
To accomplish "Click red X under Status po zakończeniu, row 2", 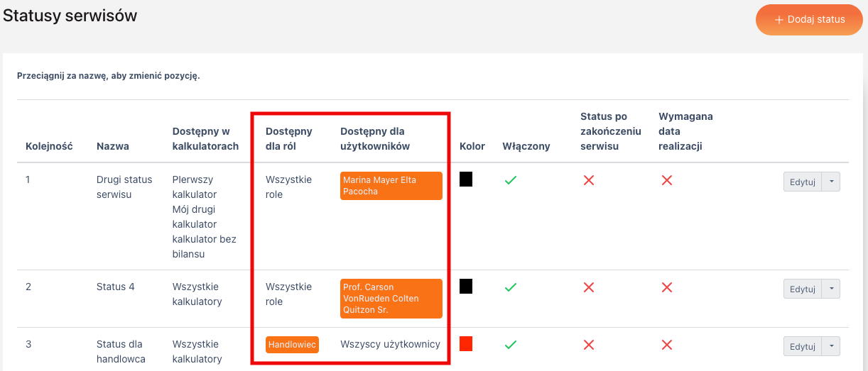I will coord(588,287).
